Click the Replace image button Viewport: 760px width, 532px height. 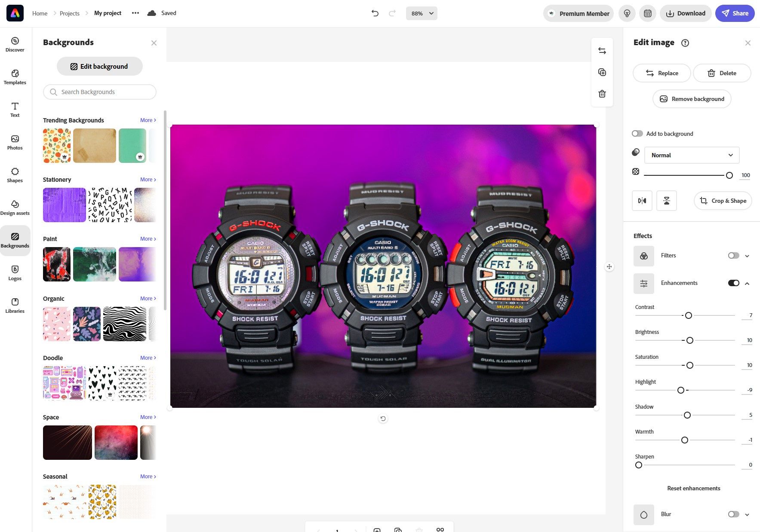click(x=662, y=73)
